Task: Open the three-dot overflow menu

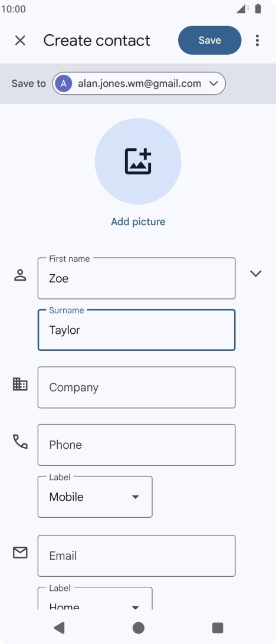Action: 257,40
